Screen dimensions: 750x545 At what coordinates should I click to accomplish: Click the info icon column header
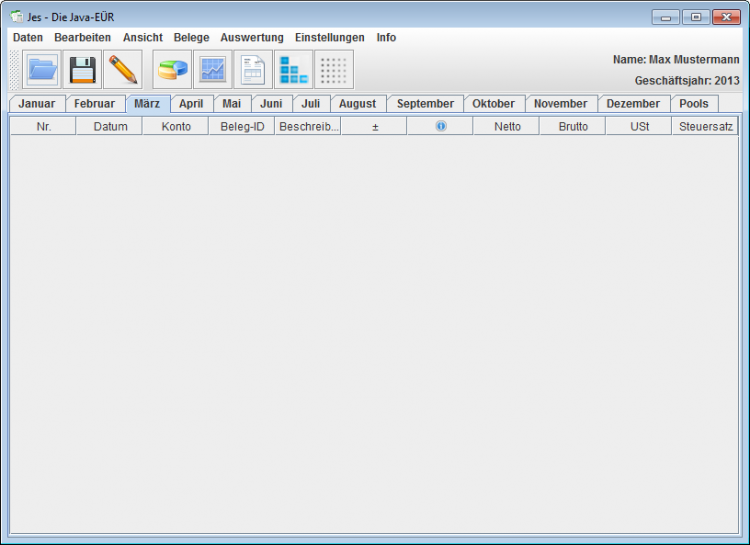click(x=440, y=127)
